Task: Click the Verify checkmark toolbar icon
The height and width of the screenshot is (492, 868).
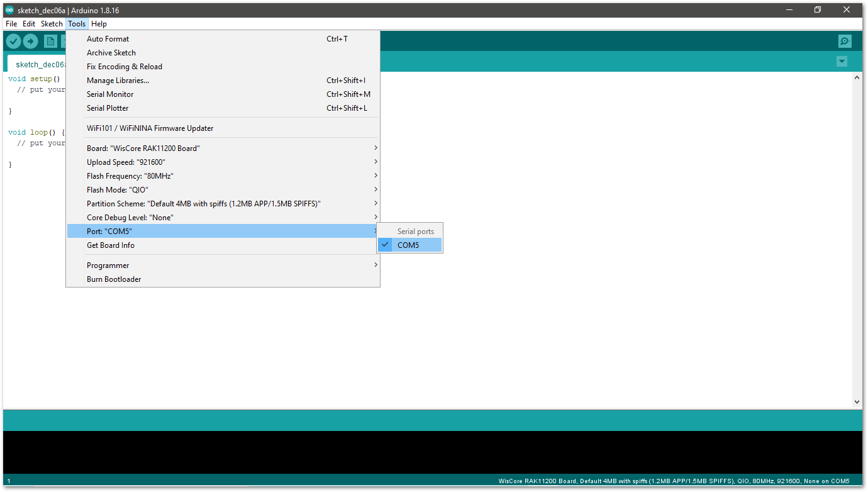Action: 13,42
